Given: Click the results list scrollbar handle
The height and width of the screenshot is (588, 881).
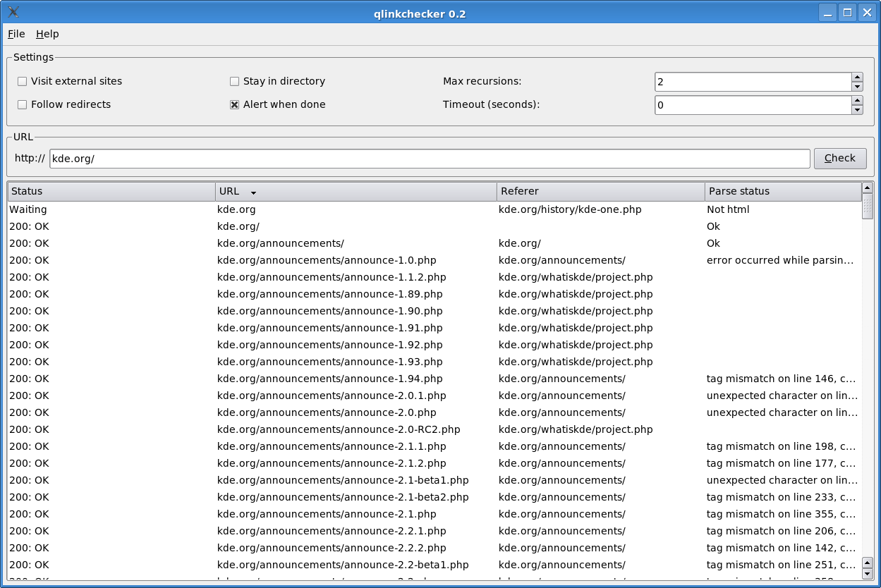Looking at the screenshot, I should point(868,207).
